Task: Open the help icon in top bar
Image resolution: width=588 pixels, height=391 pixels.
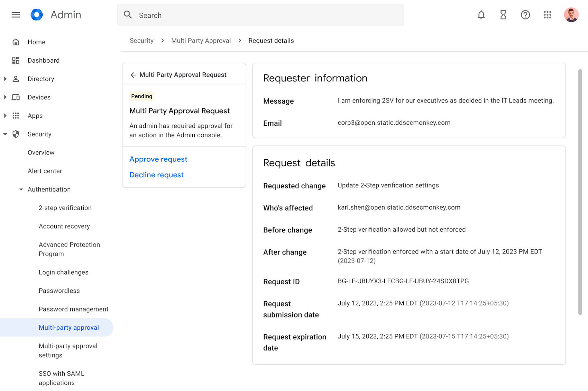Action: pyautogui.click(x=525, y=15)
